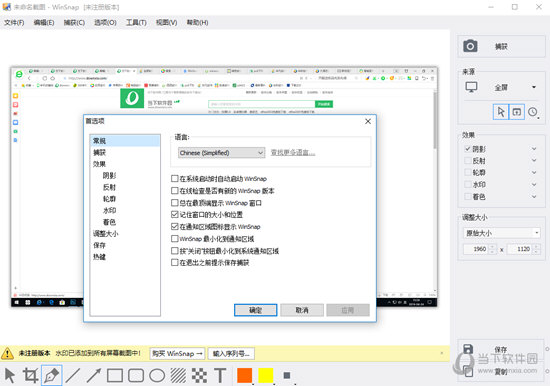Close the 首选项 preferences dialog
The image size is (550, 386).
tap(368, 121)
